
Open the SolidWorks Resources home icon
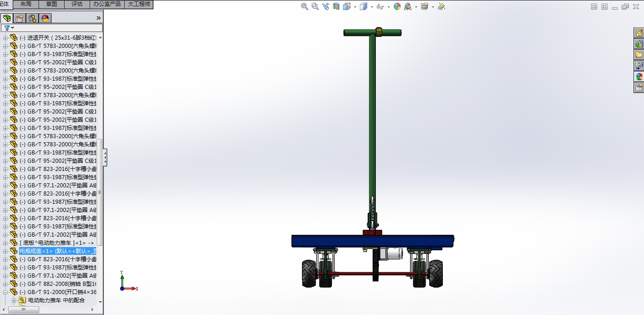point(639,33)
